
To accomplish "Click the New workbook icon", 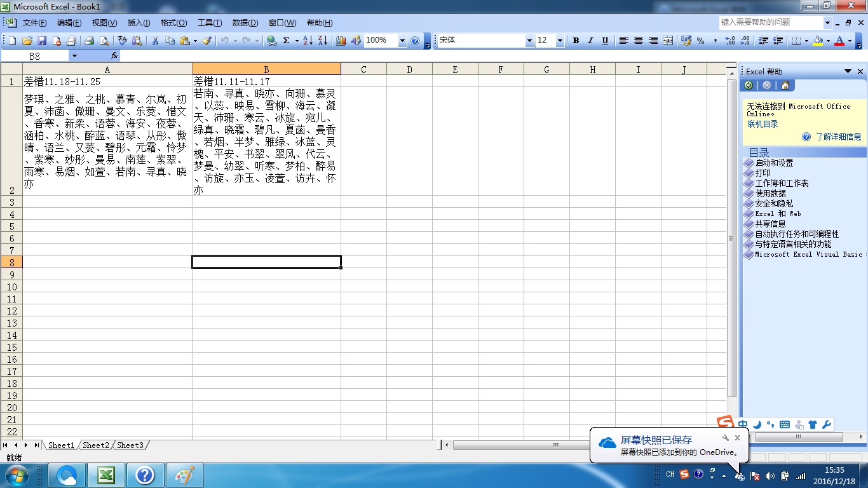I will tap(12, 41).
